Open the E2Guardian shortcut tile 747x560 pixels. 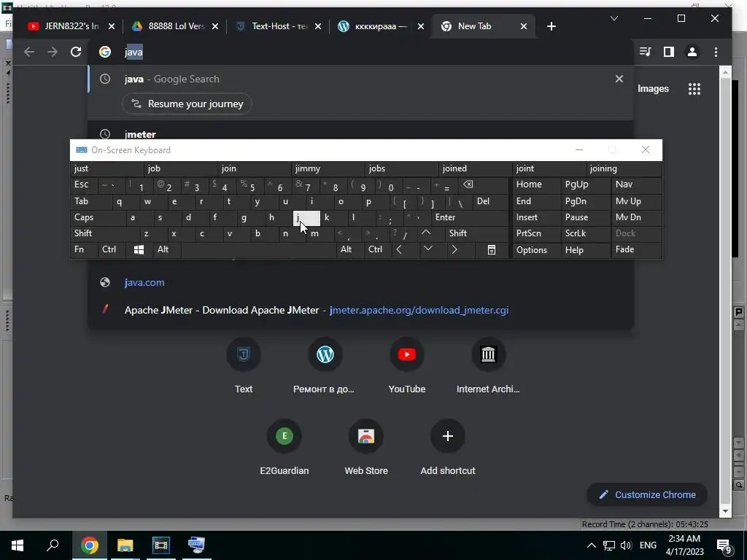[285, 448]
